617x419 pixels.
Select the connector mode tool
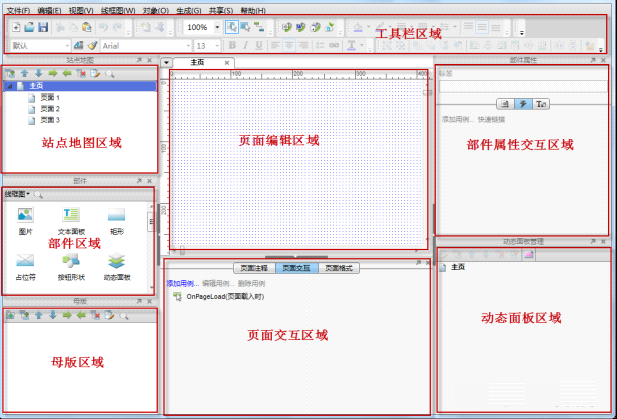click(x=259, y=27)
